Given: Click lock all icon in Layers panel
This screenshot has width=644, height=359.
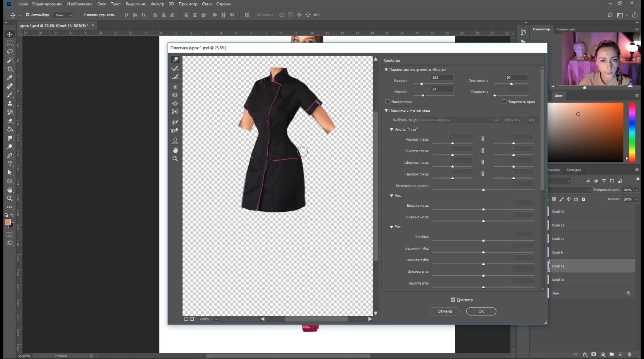Looking at the screenshot, I should click(583, 199).
